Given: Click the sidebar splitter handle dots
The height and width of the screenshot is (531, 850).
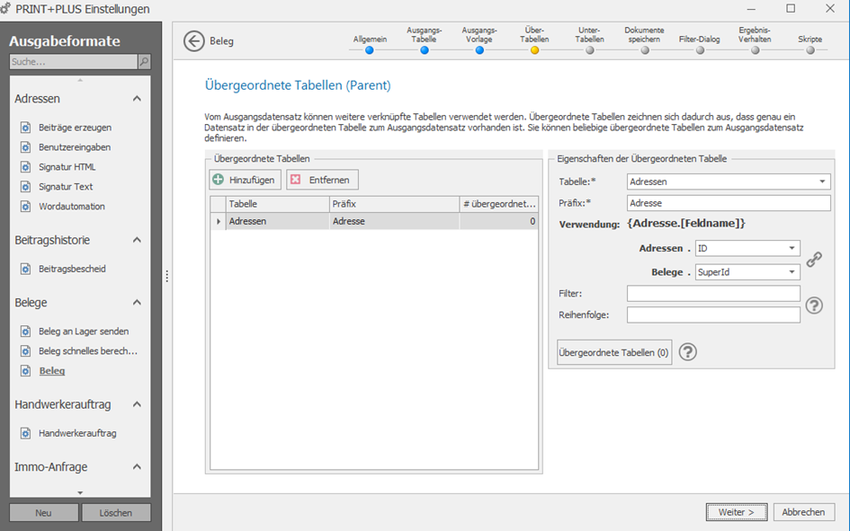Looking at the screenshot, I should [x=167, y=276].
